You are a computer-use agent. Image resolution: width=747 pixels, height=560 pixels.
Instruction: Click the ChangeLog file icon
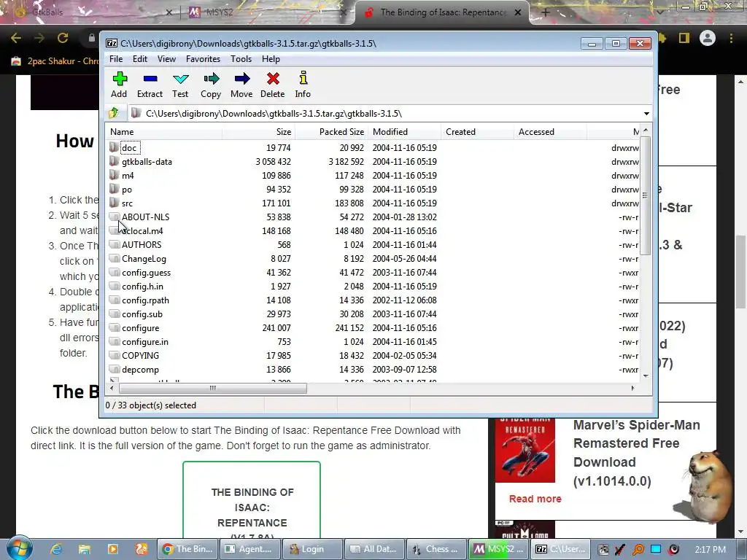[114, 258]
